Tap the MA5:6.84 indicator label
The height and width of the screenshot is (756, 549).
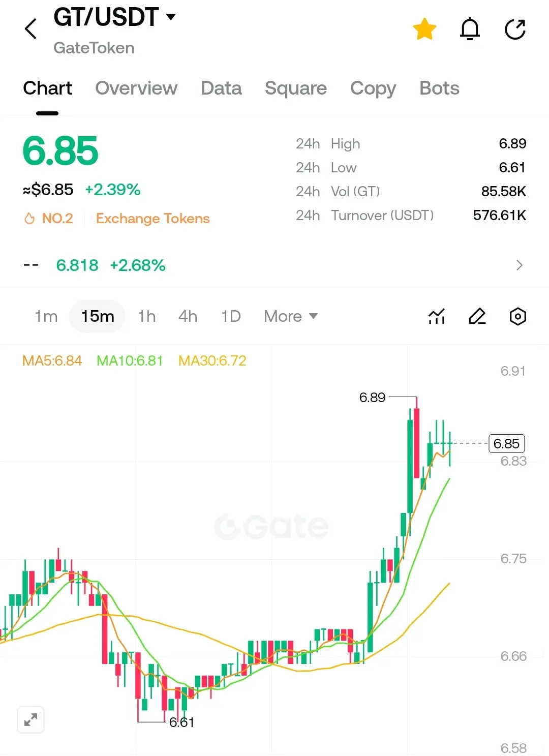pyautogui.click(x=52, y=360)
